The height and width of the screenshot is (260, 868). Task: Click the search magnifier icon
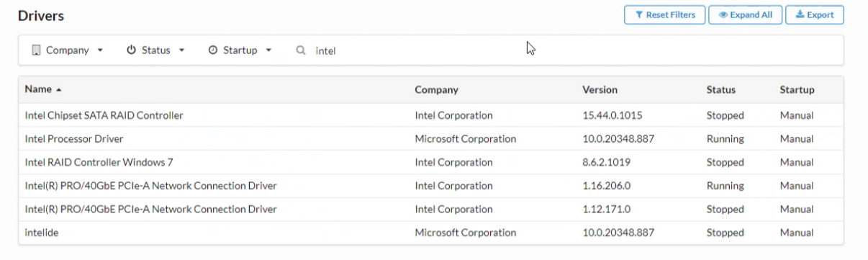click(302, 50)
